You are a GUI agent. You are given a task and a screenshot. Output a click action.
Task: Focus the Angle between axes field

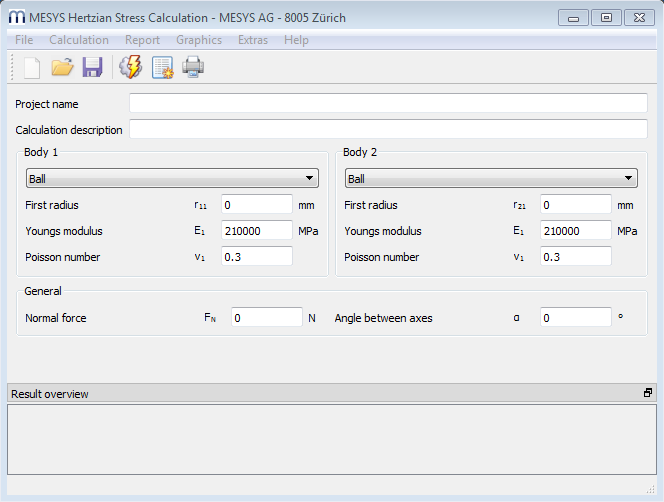[x=575, y=318]
